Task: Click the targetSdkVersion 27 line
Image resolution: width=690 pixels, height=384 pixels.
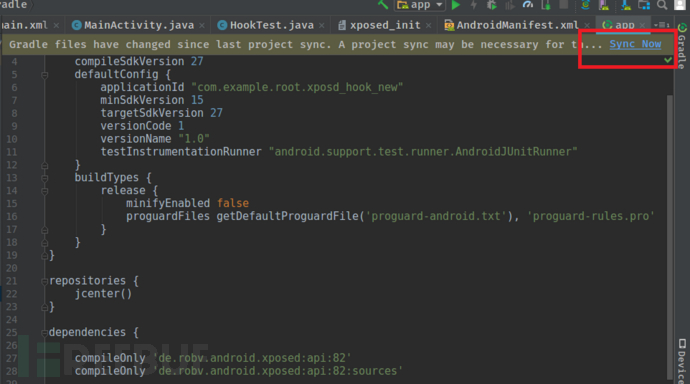Action: [161, 113]
